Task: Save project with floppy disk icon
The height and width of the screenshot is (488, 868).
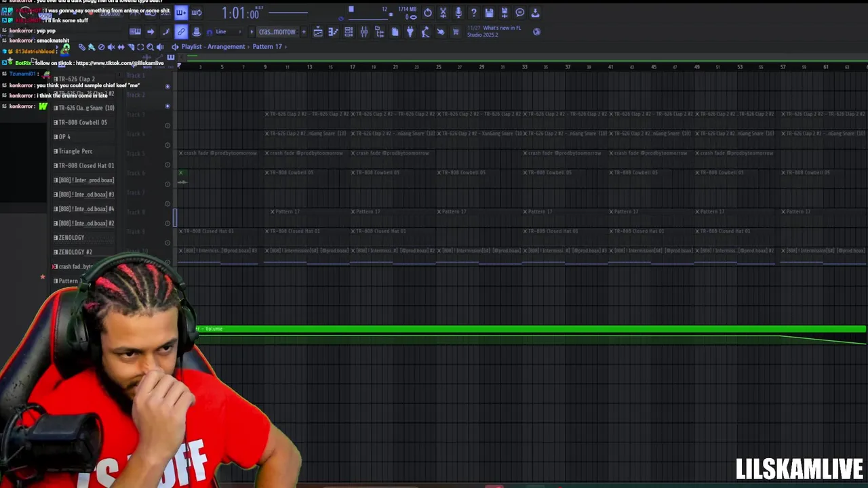Action: pos(489,13)
